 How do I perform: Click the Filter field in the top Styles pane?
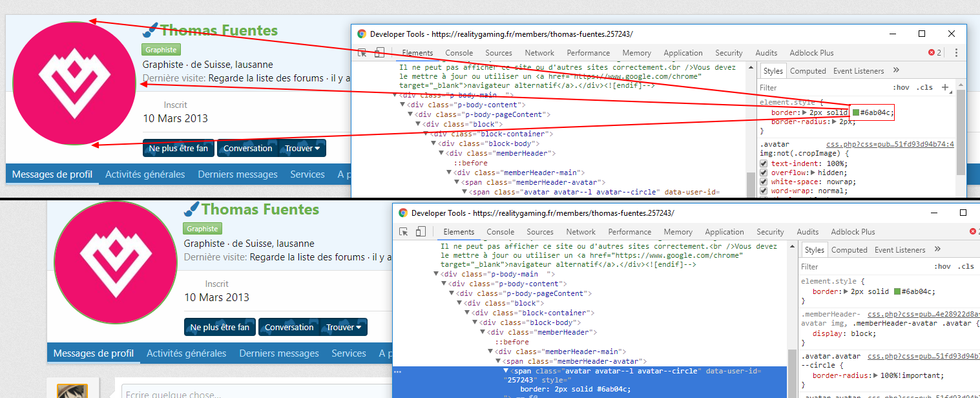822,87
